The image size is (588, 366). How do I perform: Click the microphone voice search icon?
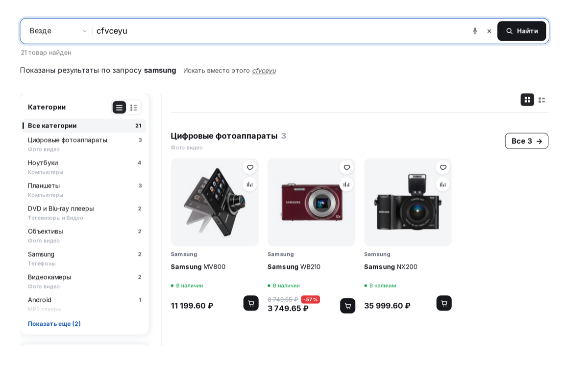click(475, 31)
